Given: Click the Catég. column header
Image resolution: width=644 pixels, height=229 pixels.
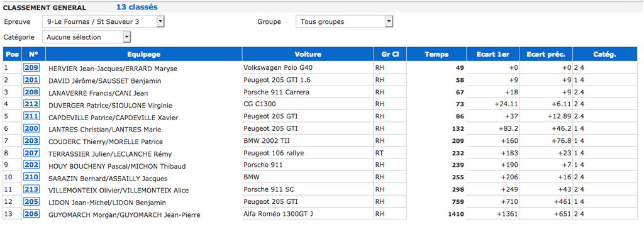Looking at the screenshot, I should point(605,54).
